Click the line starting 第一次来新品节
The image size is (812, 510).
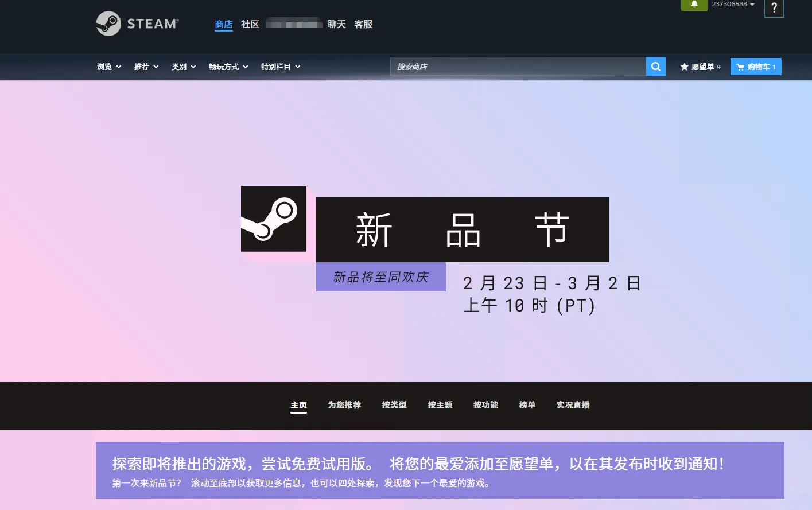[x=301, y=483]
